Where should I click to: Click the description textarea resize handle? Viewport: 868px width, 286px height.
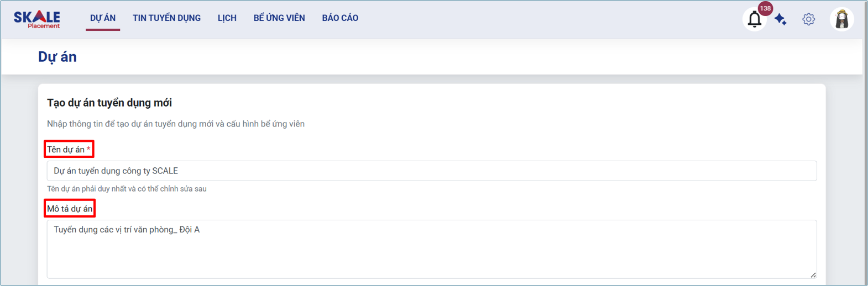(813, 274)
